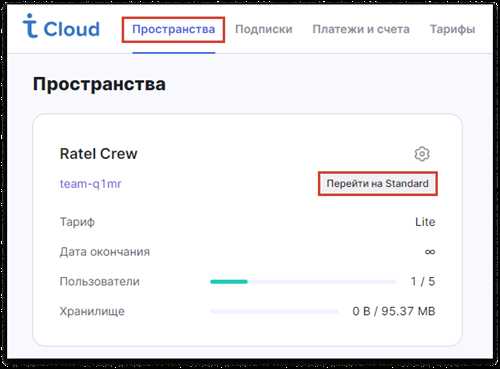500x369 pixels.
Task: Open the Тарифы tab
Action: 452,29
